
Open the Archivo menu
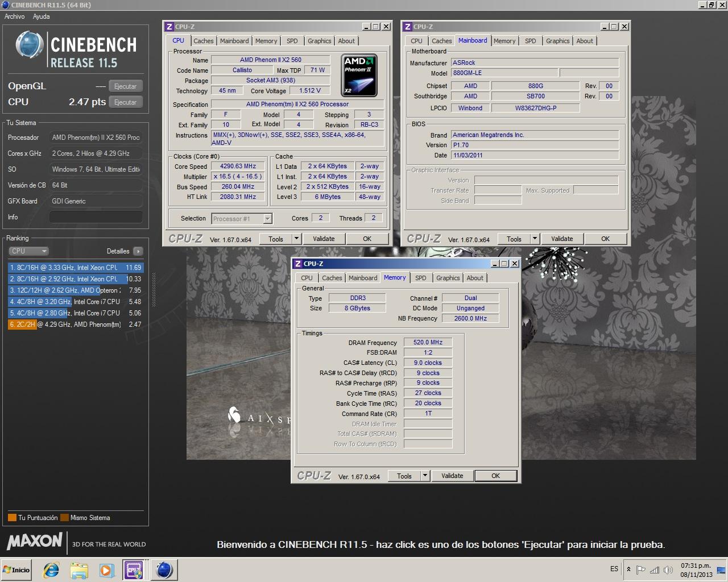[x=15, y=16]
